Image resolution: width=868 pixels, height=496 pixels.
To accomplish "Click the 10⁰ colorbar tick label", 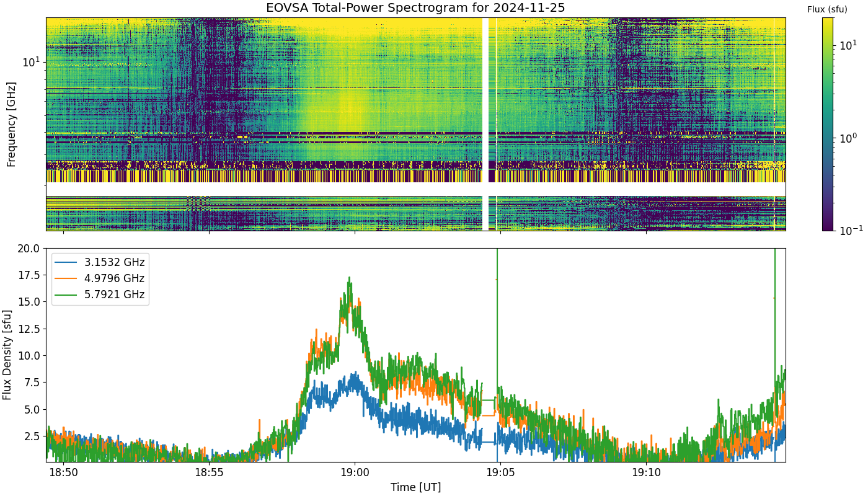I will (848, 138).
